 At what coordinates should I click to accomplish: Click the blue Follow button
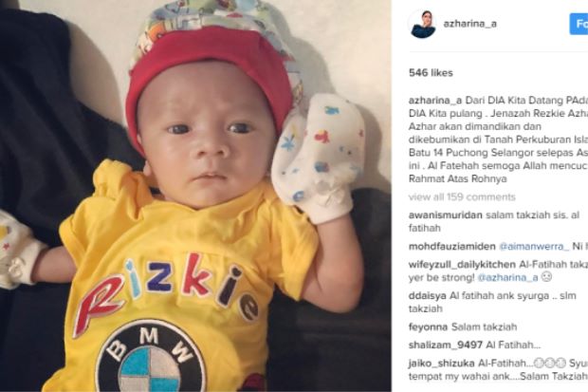coord(579,24)
